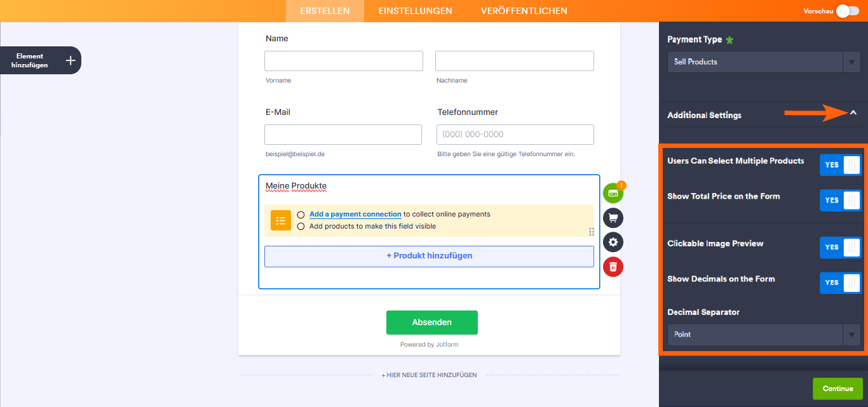
Task: Click the Vorname input field
Action: tap(343, 61)
